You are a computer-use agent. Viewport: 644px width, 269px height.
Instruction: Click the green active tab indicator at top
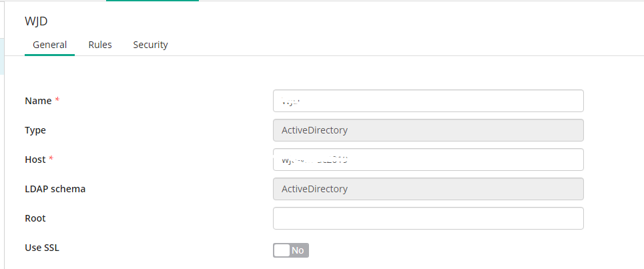[x=152, y=1]
